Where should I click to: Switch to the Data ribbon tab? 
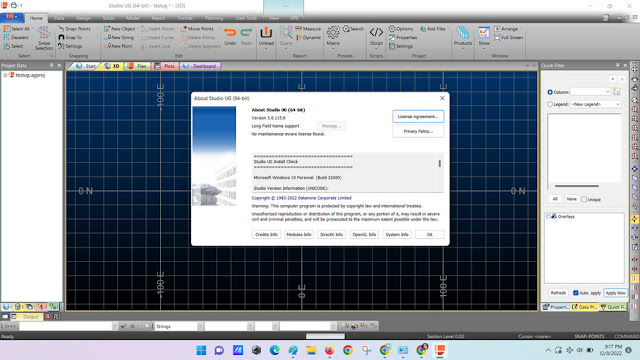point(59,18)
